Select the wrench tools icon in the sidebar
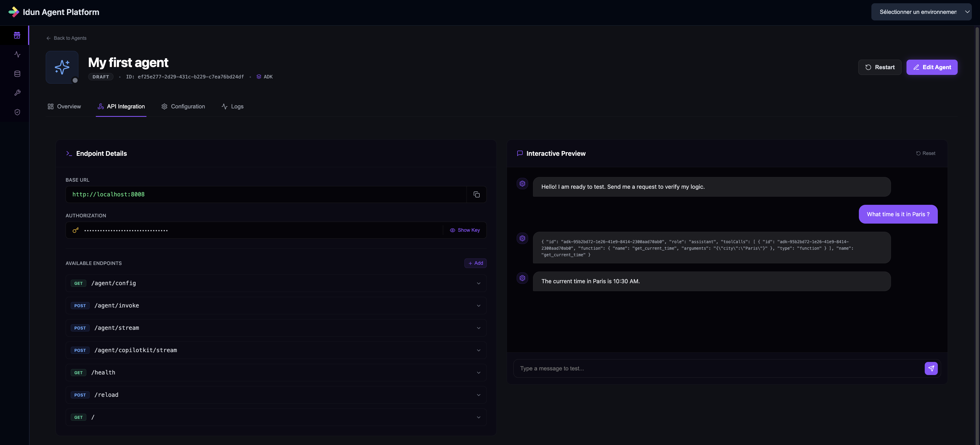980x445 pixels. 17,93
